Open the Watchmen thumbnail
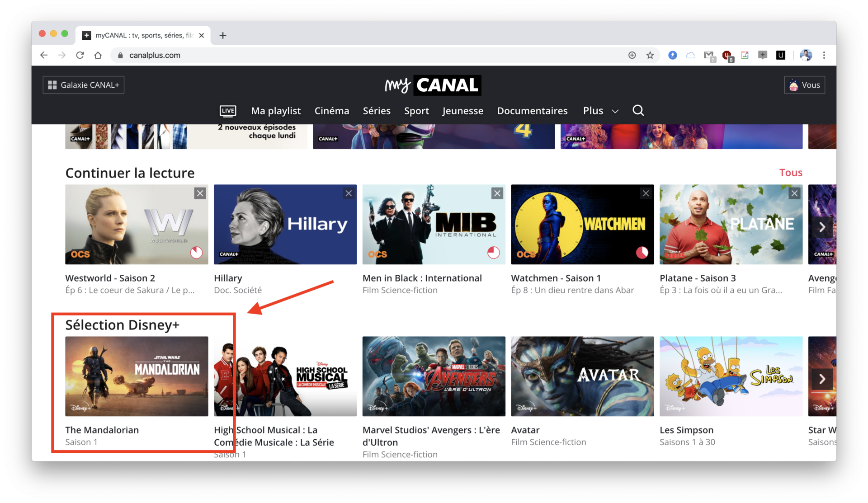This screenshot has height=503, width=868. click(x=582, y=224)
